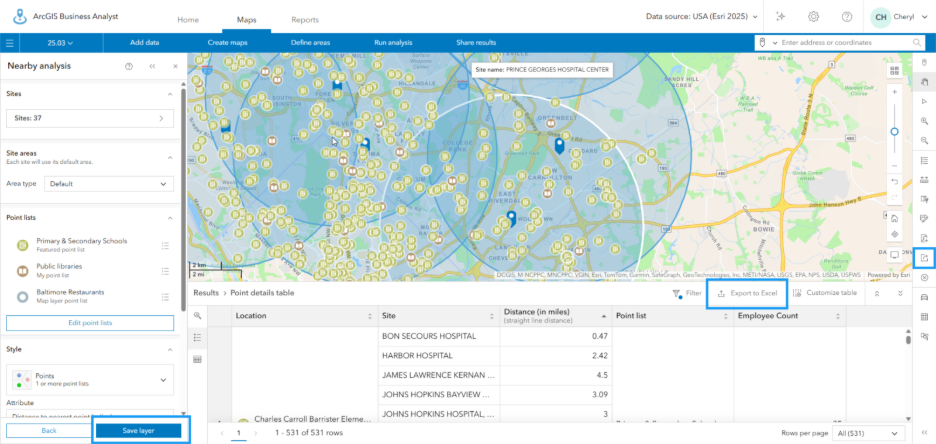
Task: Collapse the Point lists section
Action: [170, 218]
